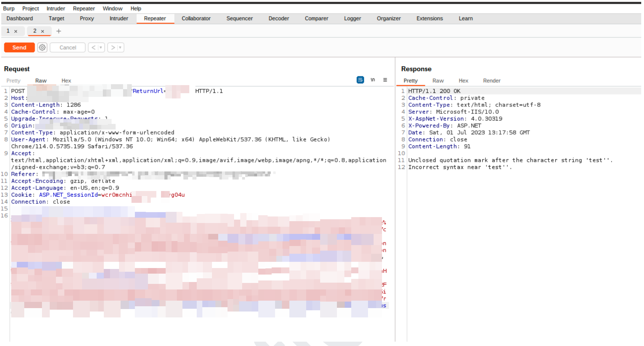This screenshot has width=644, height=346.
Task: Open the Help menu
Action: 136,8
